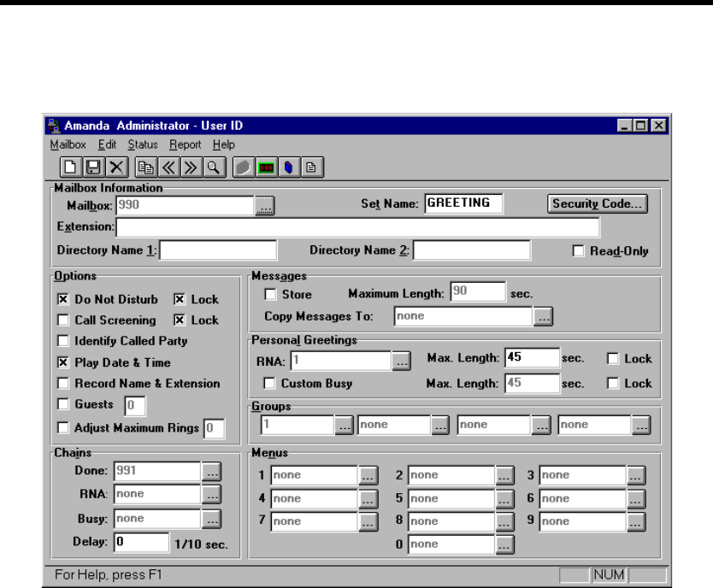
Task: Open the second Groups browse button
Action: coord(440,426)
